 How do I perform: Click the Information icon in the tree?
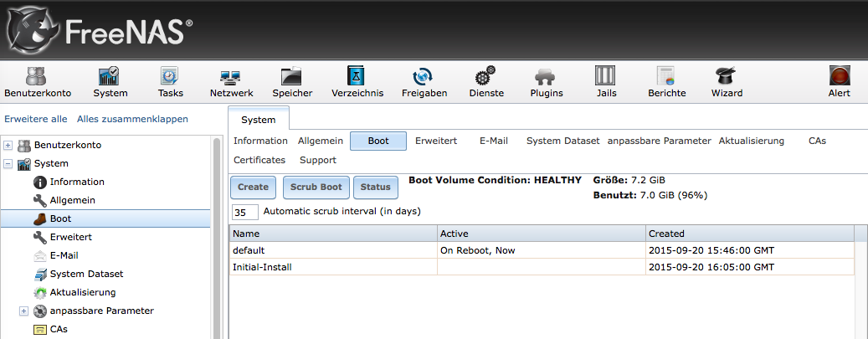pos(40,182)
